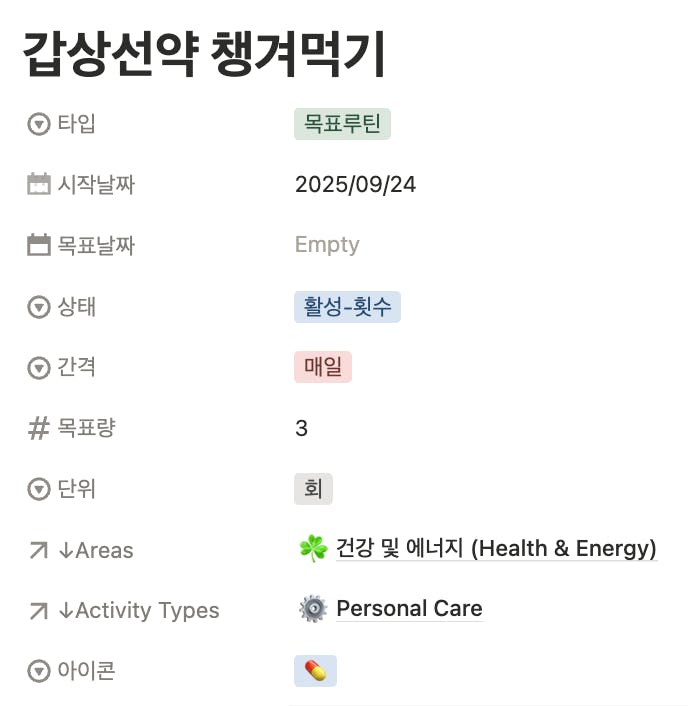Open the Personal Care relation link
Viewport: 688px width, 706px height.
[x=409, y=609]
